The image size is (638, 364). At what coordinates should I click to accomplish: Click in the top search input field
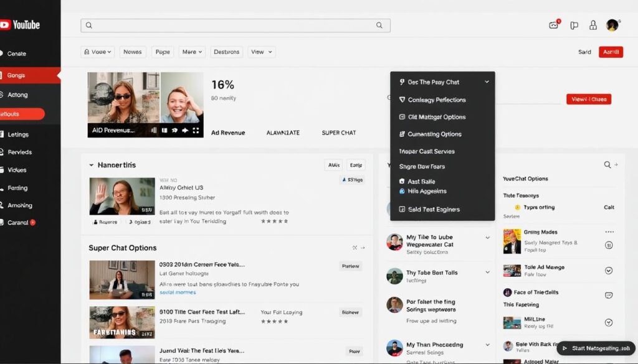tap(236, 25)
